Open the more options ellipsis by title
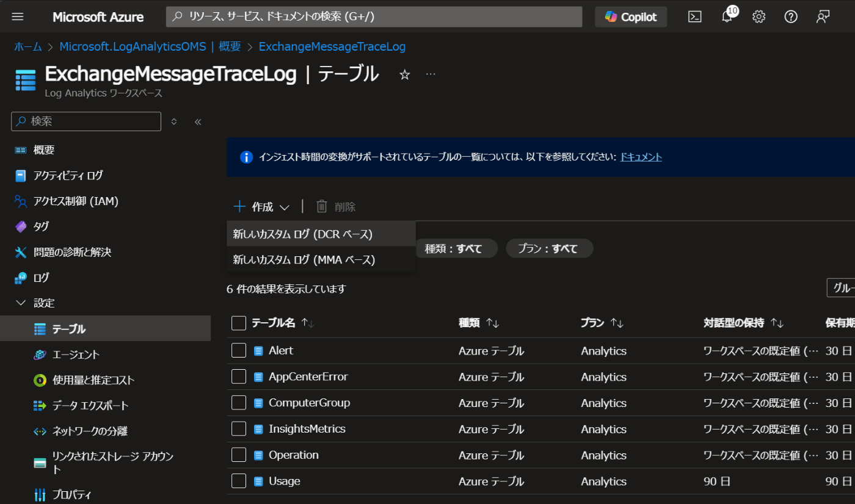855x504 pixels. tap(431, 74)
